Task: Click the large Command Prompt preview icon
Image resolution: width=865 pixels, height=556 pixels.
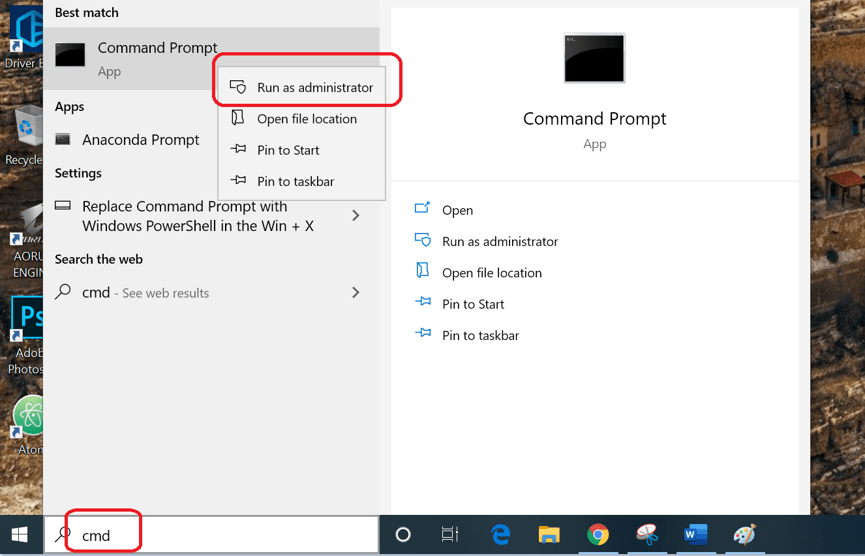Action: [594, 59]
